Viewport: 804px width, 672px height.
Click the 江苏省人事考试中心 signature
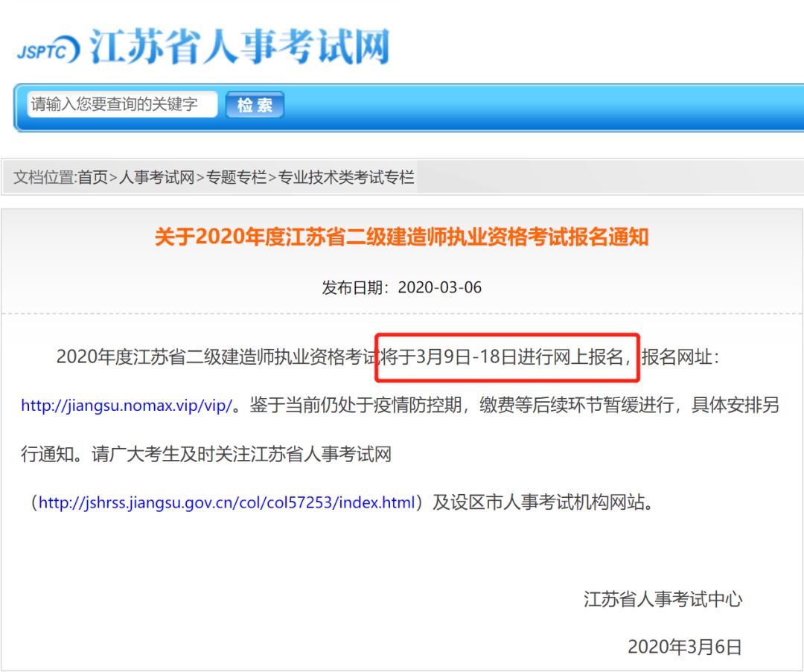tap(663, 599)
